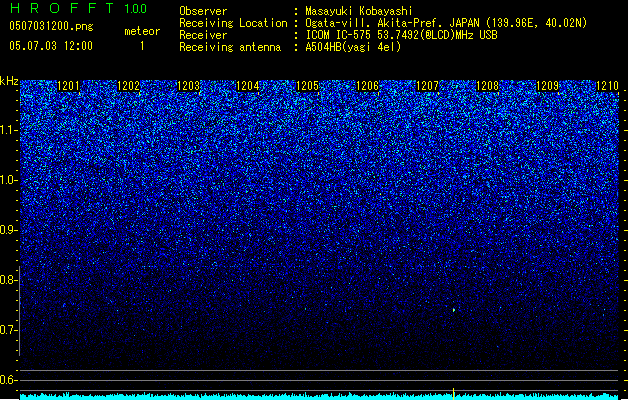Image resolution: width=629 pixels, height=400 pixels.
Task: Click the 'Receiving Location' field label
Action: (233, 23)
